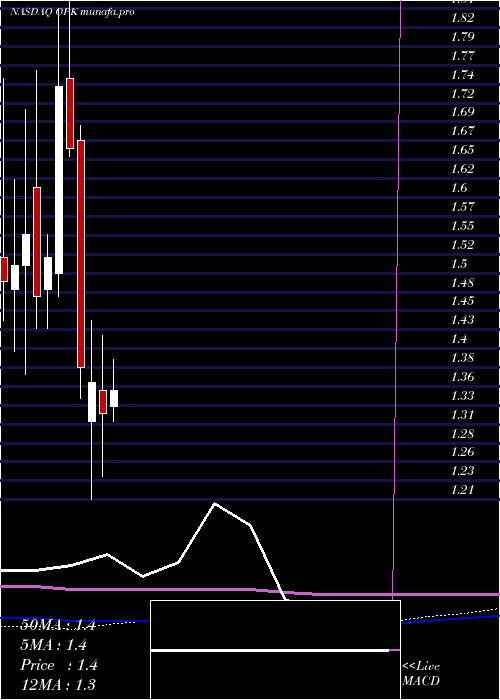The width and height of the screenshot is (500, 700).
Task: Click the 1.21 price axis label
Action: click(x=462, y=489)
